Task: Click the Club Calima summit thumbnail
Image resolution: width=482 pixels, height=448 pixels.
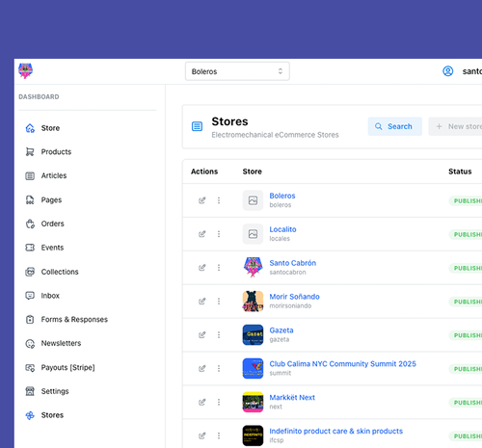Action: [253, 368]
